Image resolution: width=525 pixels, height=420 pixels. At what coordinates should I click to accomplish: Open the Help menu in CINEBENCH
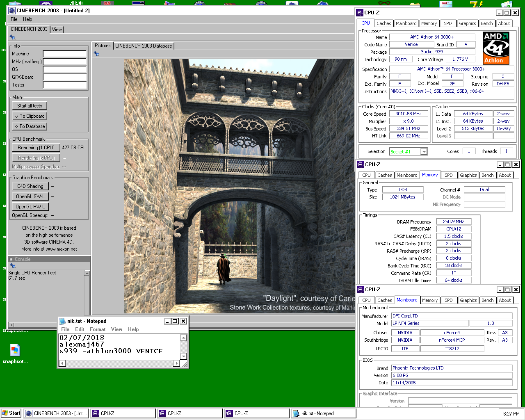point(27,19)
